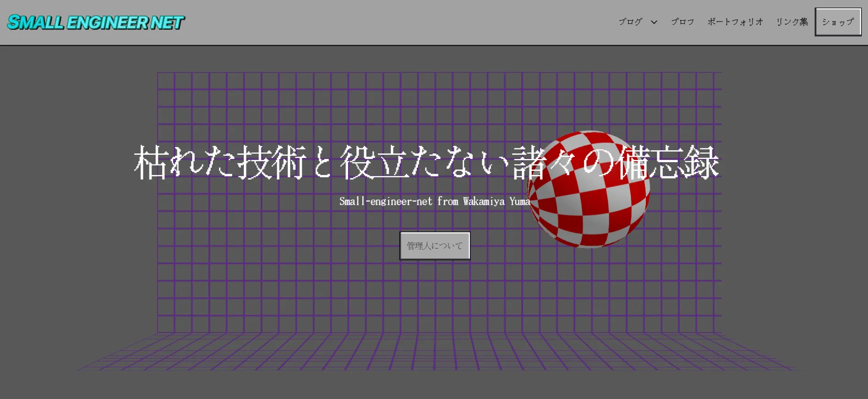This screenshot has width=868, height=399.
Task: Click the name Wakamiya Yuma in the subtitle
Action: coord(496,201)
